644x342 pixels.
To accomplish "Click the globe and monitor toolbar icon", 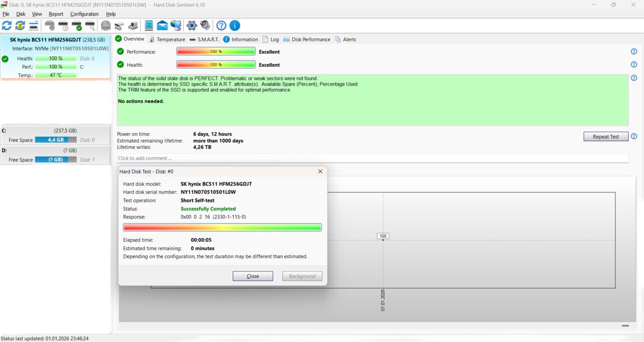I will (176, 26).
